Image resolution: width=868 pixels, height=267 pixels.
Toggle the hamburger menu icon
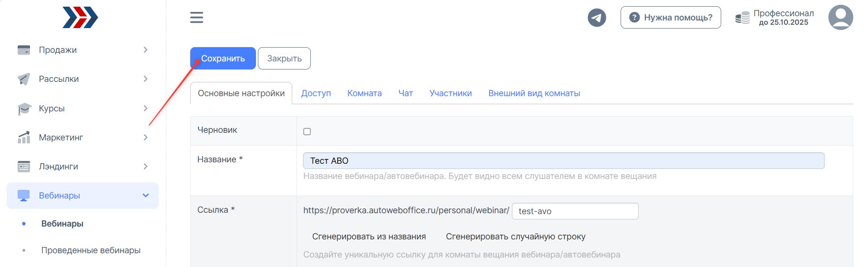coord(196,18)
